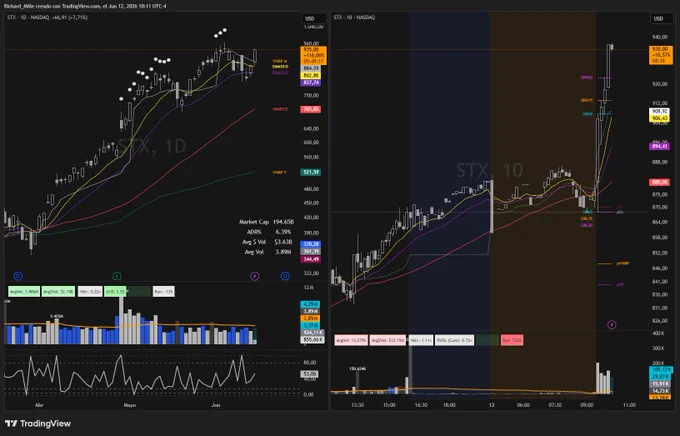Open the TradingView logo link
Viewport: 680px width, 436px height.
click(38, 423)
